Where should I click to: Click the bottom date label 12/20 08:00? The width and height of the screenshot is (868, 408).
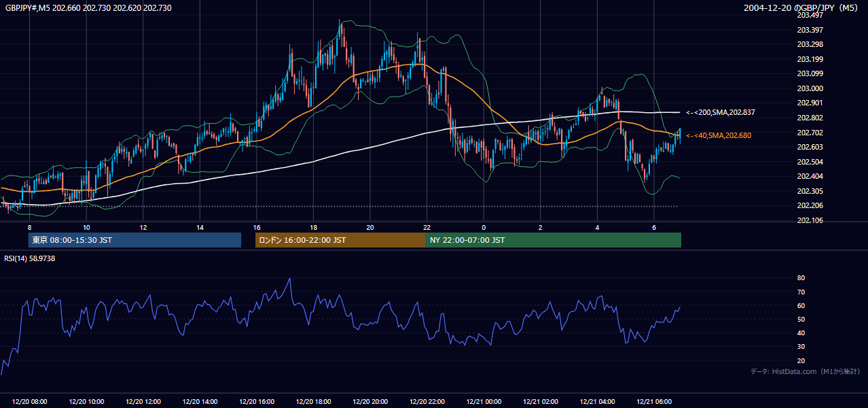[29, 402]
